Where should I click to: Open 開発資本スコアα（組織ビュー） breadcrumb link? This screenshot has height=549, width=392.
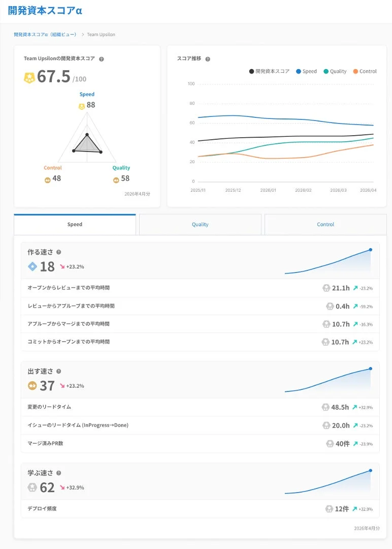(x=45, y=35)
